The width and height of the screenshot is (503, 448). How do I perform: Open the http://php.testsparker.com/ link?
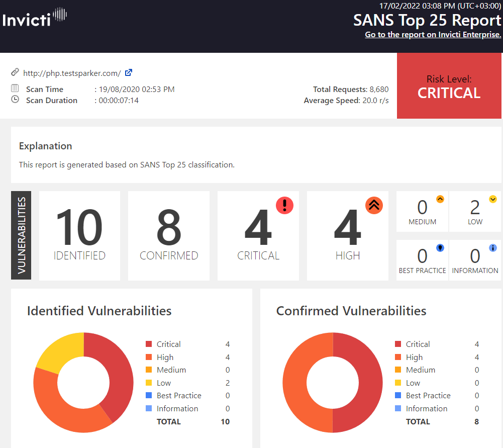tap(72, 73)
